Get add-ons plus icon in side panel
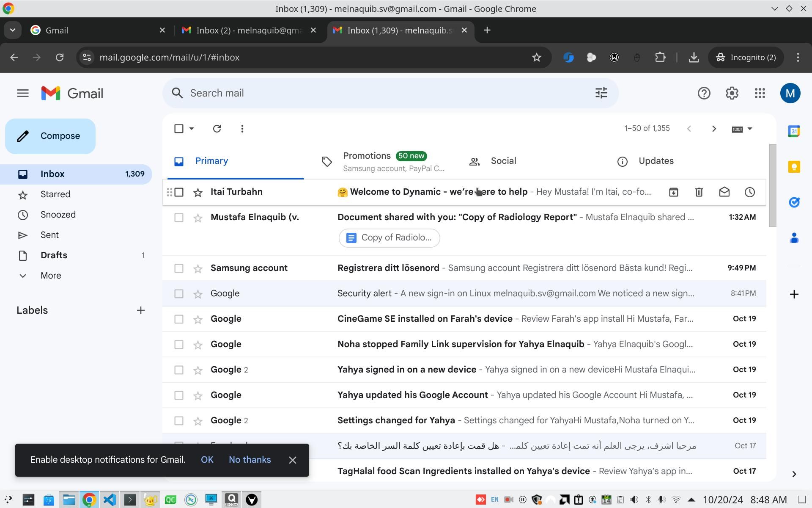Screen dimensions: 812x508 coord(794,294)
